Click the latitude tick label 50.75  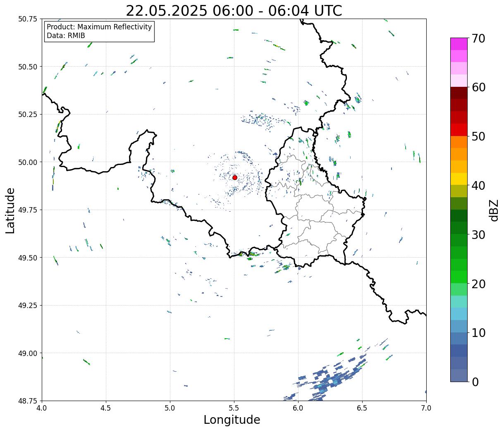[x=28, y=19]
